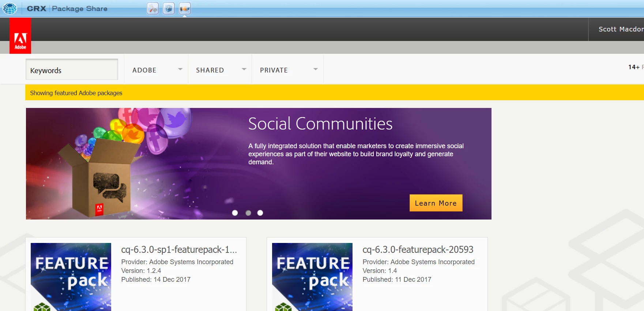Click the Learn More button
This screenshot has width=644, height=311.
(x=436, y=203)
